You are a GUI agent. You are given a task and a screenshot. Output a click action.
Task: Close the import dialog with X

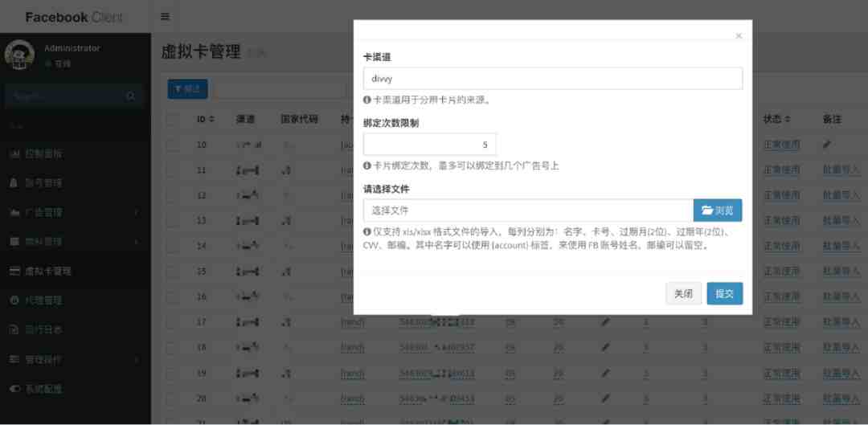[x=739, y=36]
